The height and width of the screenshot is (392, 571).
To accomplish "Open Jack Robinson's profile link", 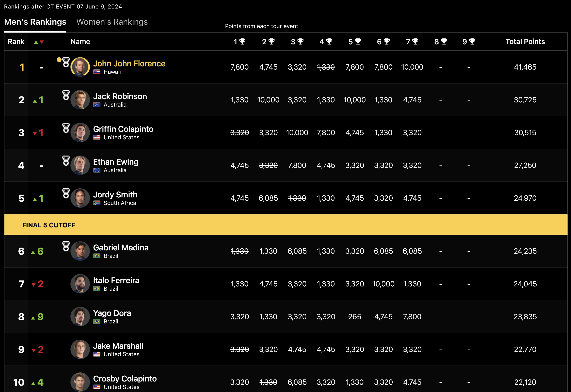I will pos(120,96).
